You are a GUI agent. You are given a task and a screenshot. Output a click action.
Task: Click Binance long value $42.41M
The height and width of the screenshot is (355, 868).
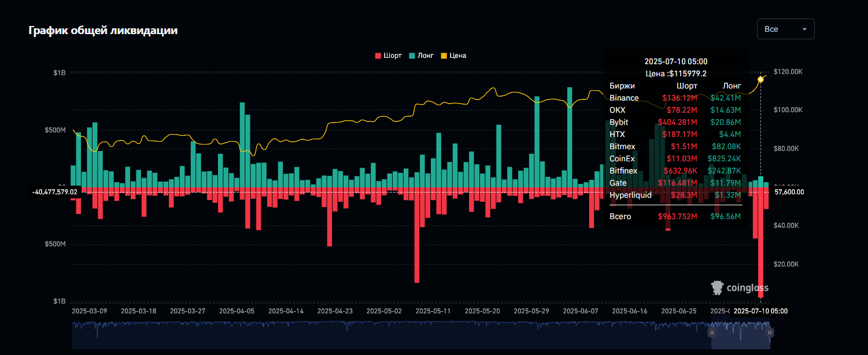(726, 98)
